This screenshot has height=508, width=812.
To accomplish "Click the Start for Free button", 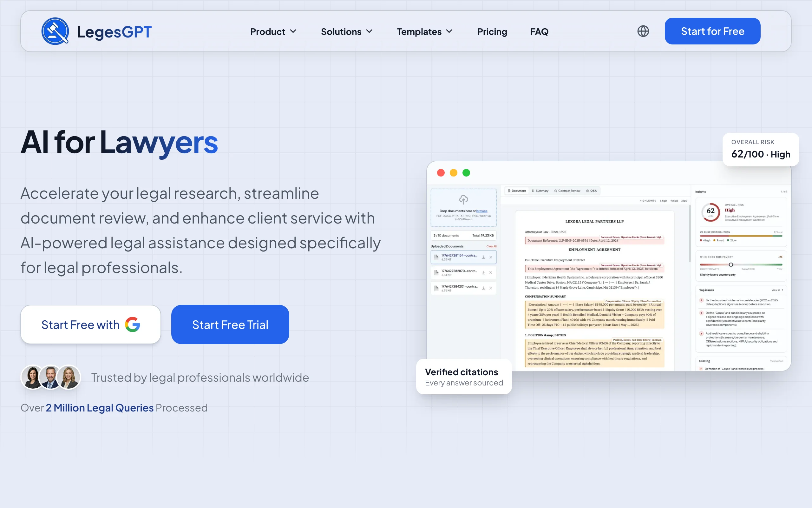I will [x=712, y=31].
